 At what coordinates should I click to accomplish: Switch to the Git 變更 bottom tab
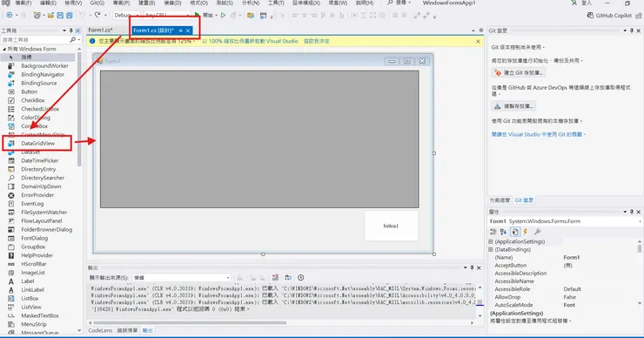click(524, 200)
